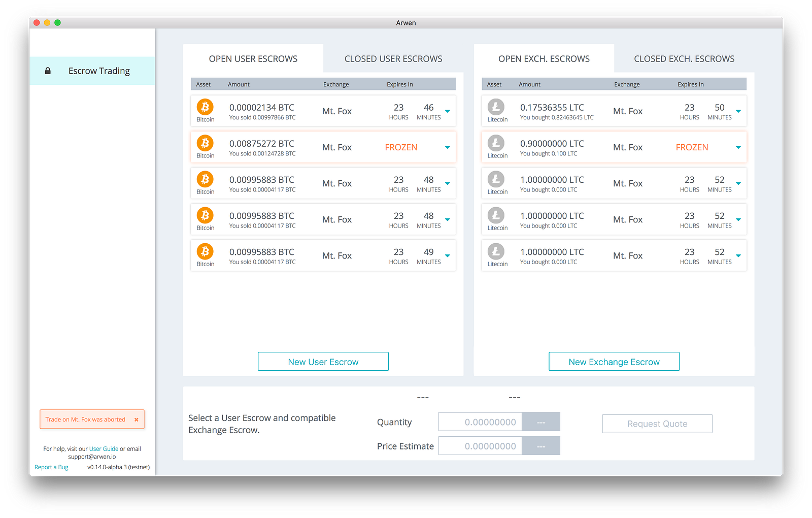This screenshot has height=518, width=812.
Task: Expand the BTC escrow expiring in 49 minutes
Action: (x=448, y=255)
